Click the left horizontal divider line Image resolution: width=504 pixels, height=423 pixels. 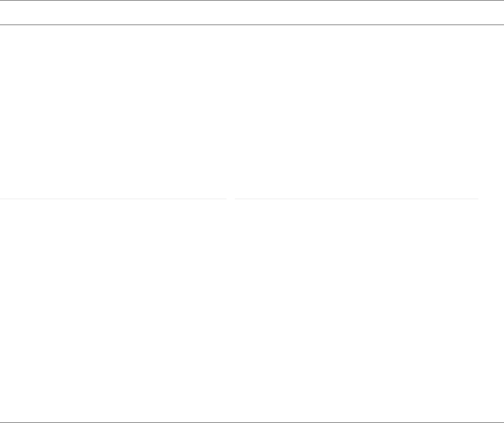[x=113, y=199]
